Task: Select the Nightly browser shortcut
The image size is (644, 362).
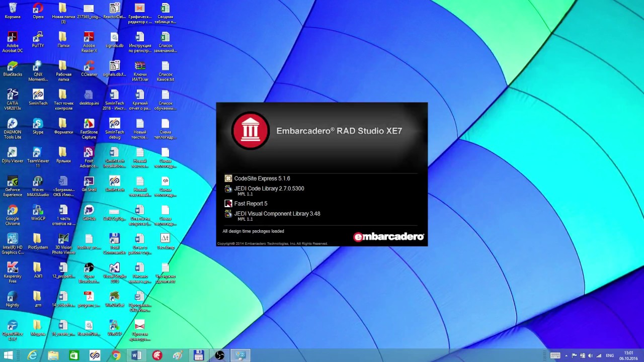Action: (x=13, y=299)
